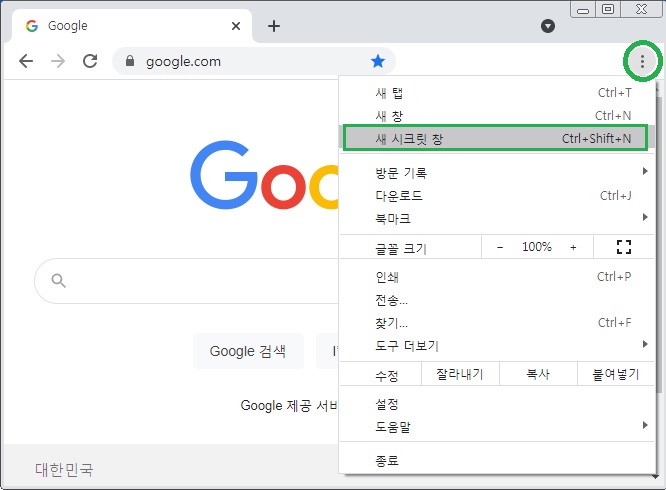
Task: Open 다운로드 from the menu
Action: (x=497, y=196)
